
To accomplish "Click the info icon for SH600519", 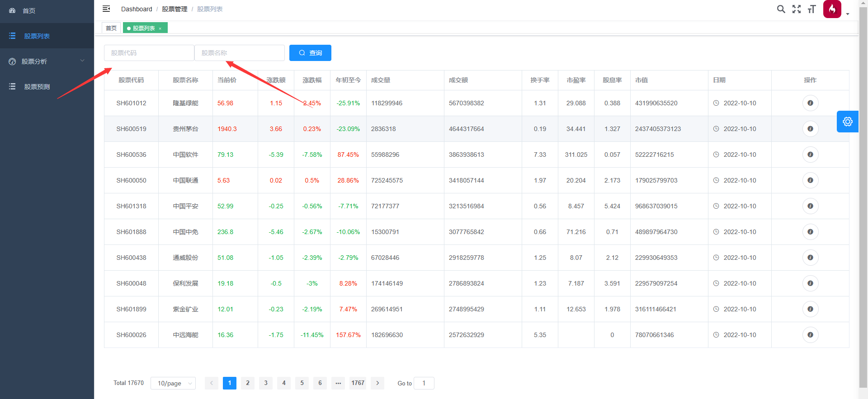I will coord(810,129).
